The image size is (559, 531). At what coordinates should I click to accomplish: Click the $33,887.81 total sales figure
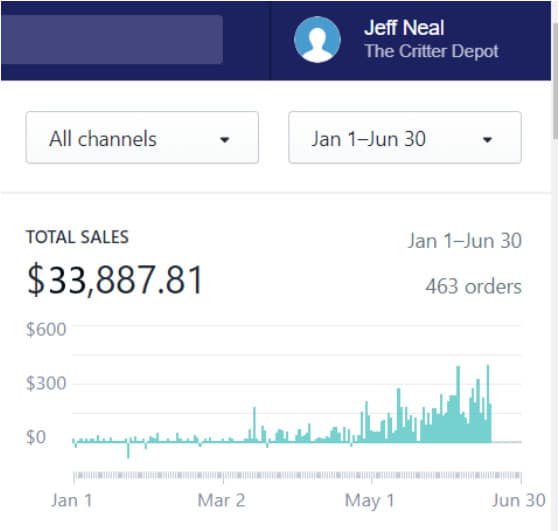(x=115, y=280)
